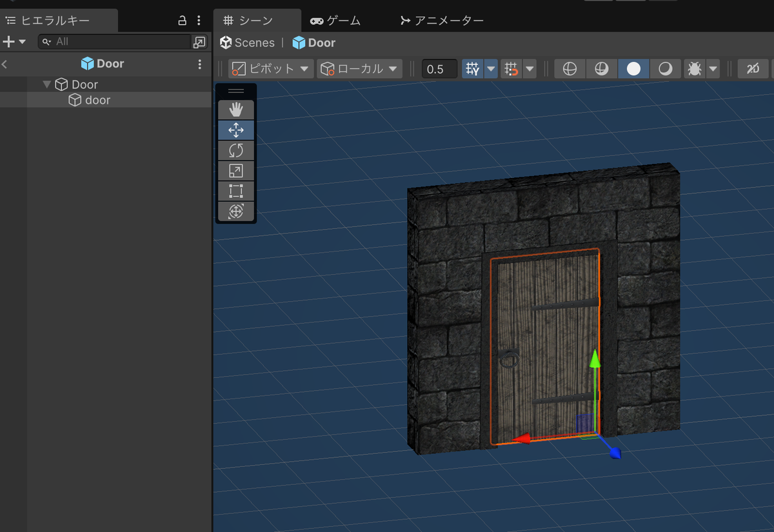Viewport: 774px width, 532px height.
Task: Click the wooden door in the scene
Action: pyautogui.click(x=545, y=348)
